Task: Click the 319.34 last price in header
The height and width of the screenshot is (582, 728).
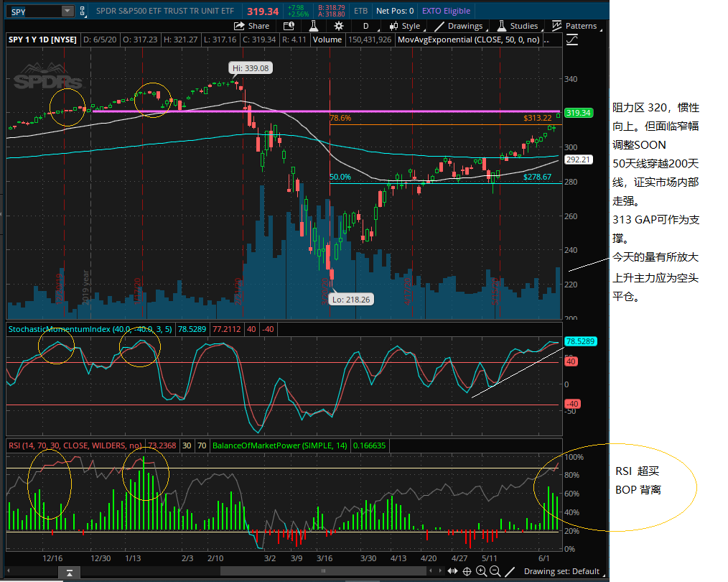Action: click(263, 11)
